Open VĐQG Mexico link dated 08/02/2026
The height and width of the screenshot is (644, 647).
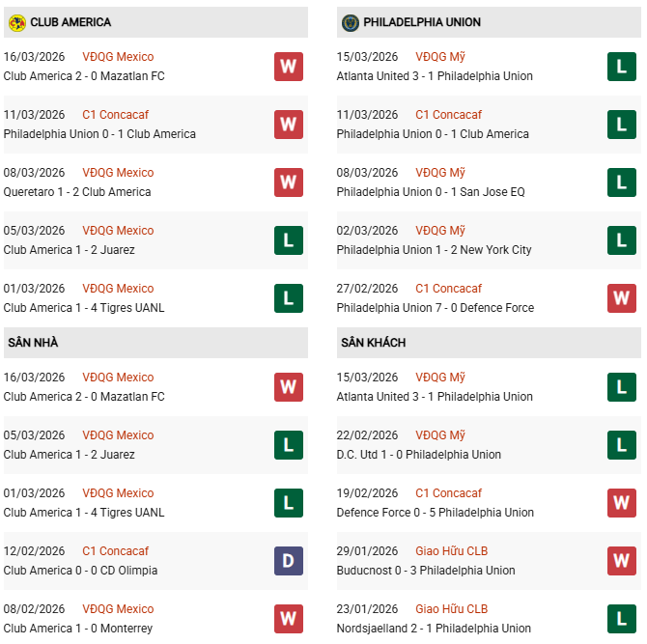(x=118, y=609)
